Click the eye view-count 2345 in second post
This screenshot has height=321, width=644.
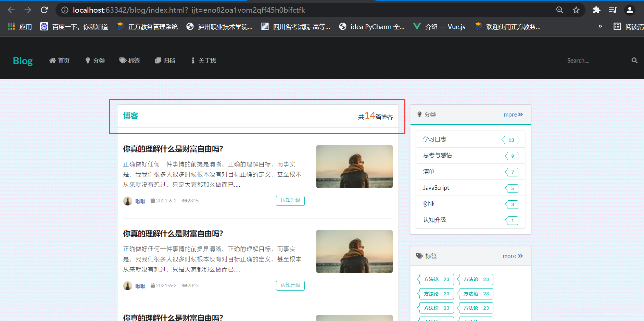coord(190,285)
